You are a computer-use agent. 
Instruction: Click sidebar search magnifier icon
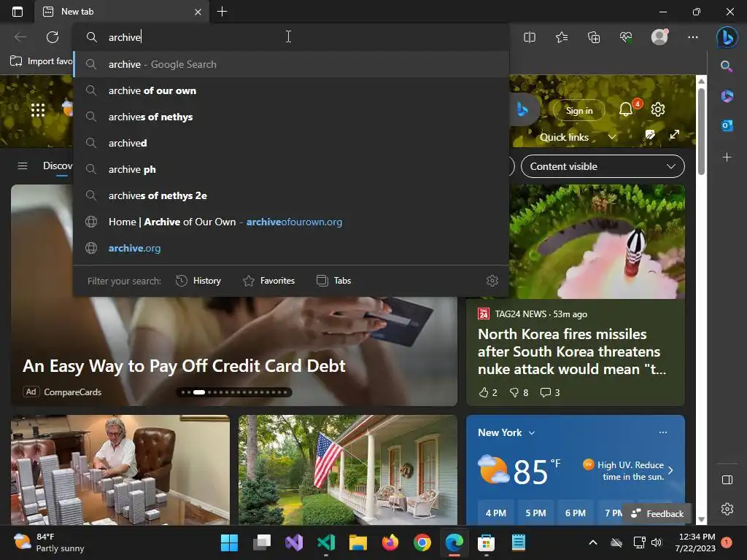pos(727,66)
